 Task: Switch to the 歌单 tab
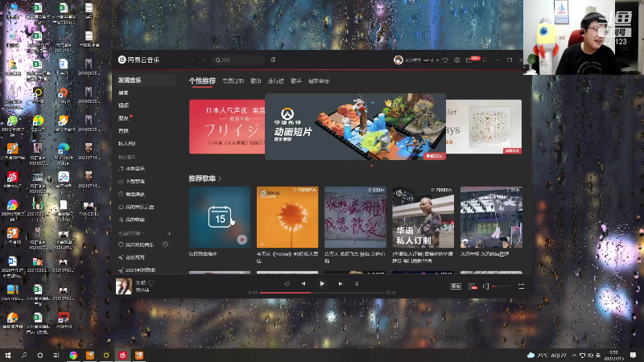[255, 81]
